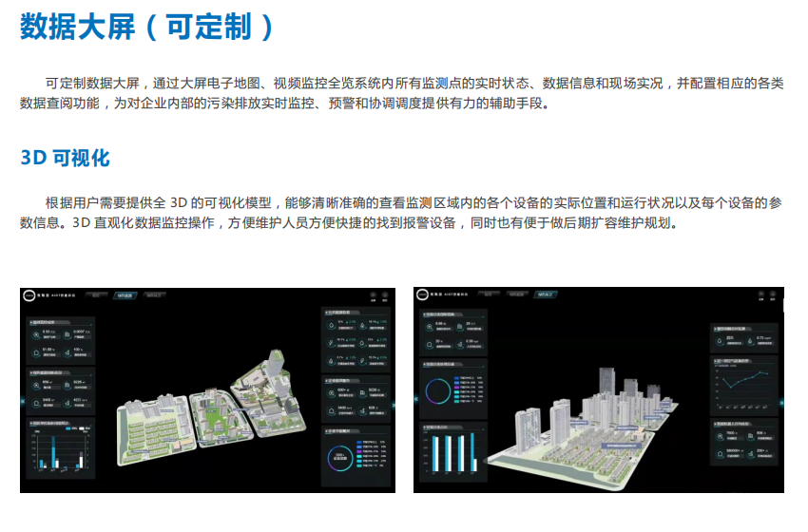The height and width of the screenshot is (532, 808).
Task: Click the rightmost header icon in the left dashboard
Action: [387, 295]
